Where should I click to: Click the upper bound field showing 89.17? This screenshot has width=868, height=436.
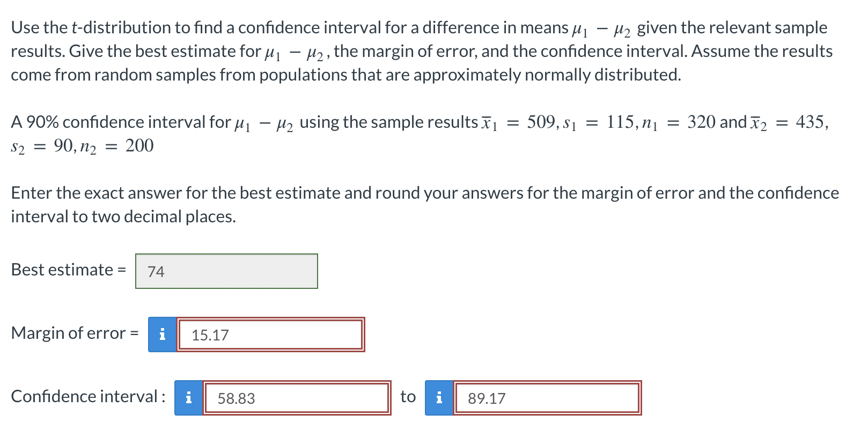click(x=547, y=398)
